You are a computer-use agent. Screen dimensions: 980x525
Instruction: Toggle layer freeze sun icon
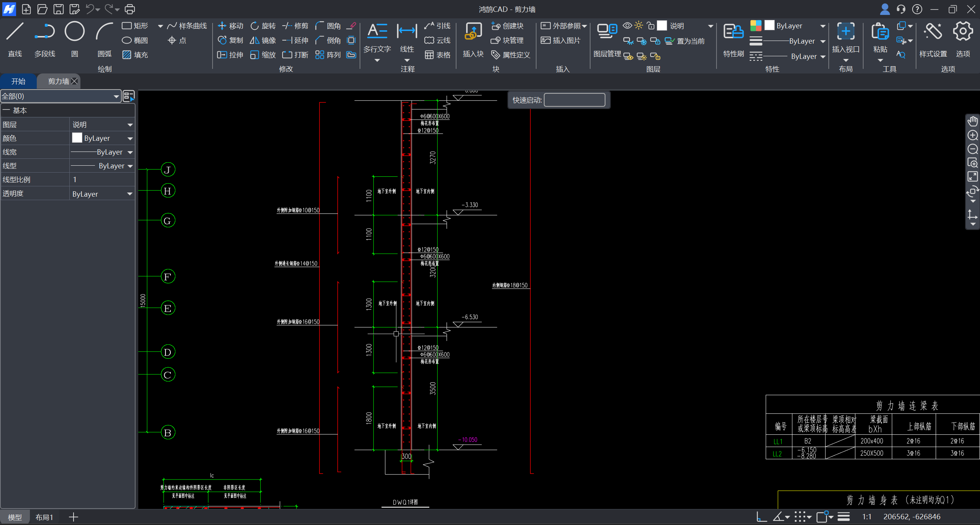[x=638, y=26]
